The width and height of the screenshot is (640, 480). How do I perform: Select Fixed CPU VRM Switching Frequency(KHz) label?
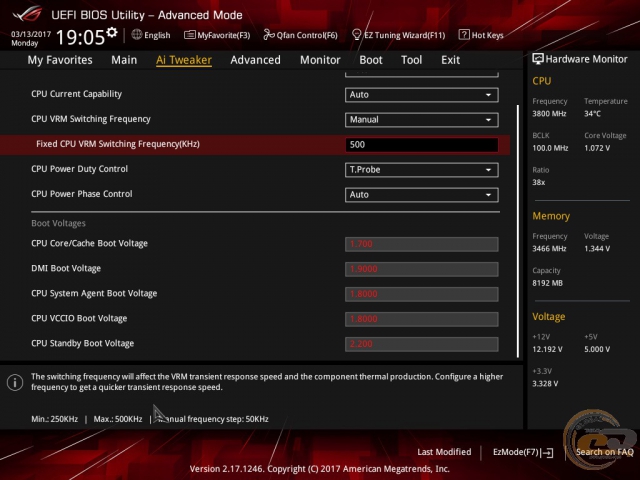pyautogui.click(x=118, y=144)
